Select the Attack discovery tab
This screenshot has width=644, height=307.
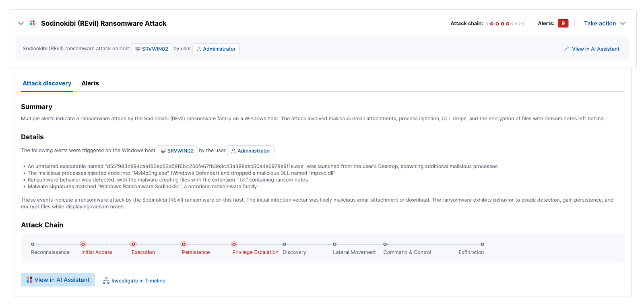pos(47,83)
